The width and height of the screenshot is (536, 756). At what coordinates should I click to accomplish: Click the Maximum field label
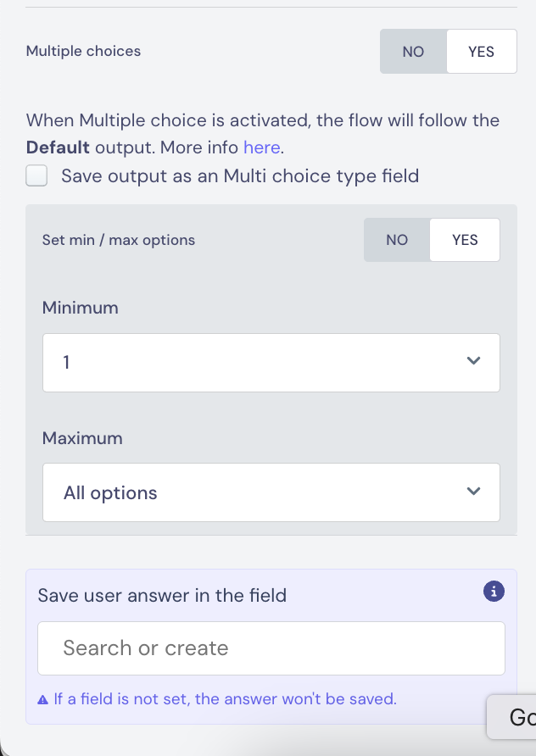pos(82,438)
